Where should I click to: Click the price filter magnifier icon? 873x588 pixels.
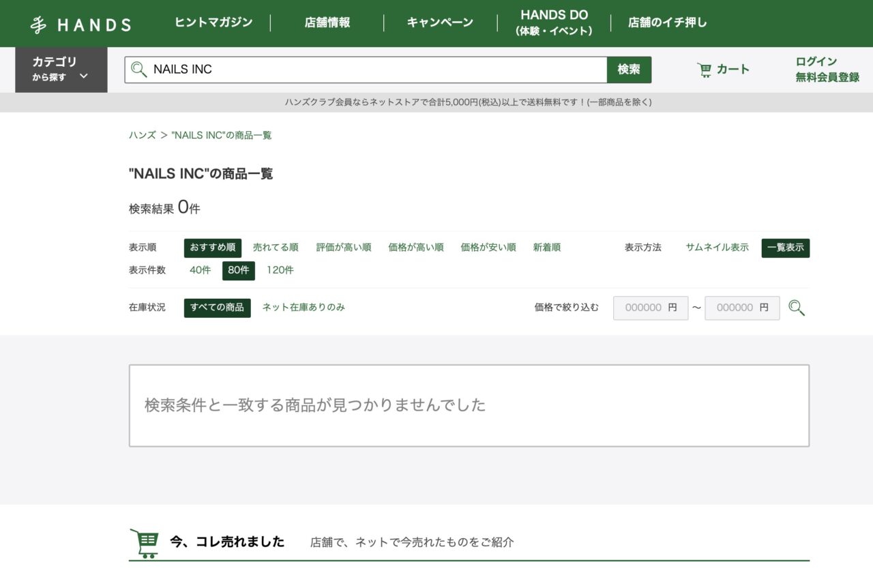tap(797, 308)
